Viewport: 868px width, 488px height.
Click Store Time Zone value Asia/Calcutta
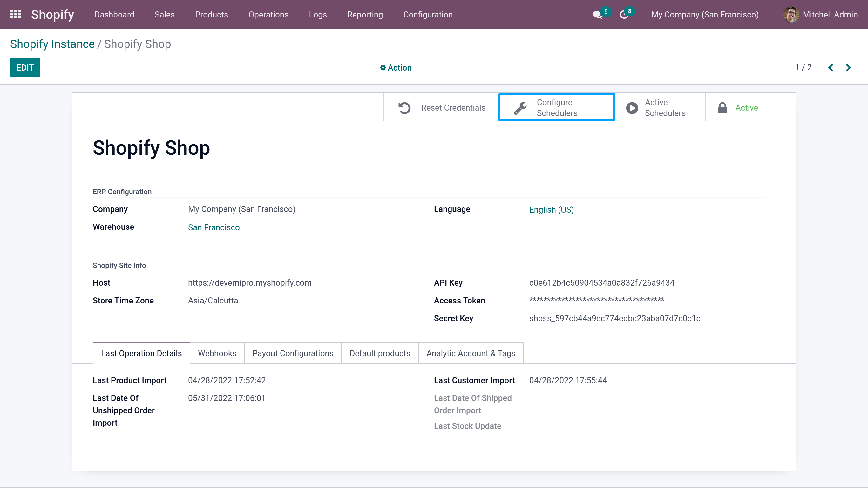(x=213, y=301)
